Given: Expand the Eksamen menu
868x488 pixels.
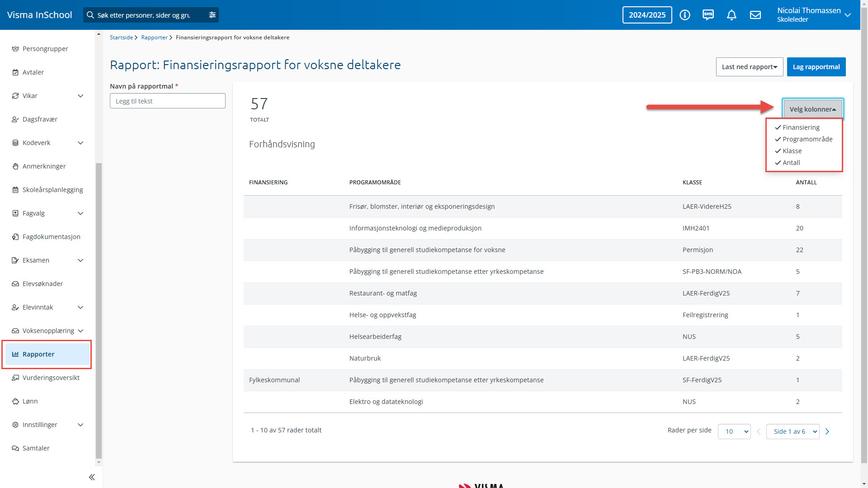Looking at the screenshot, I should tap(80, 260).
